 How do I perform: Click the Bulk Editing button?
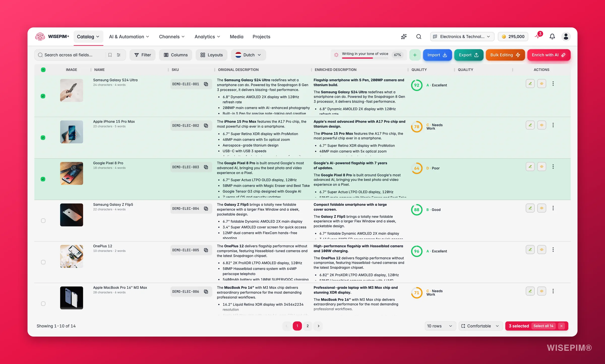pos(505,55)
